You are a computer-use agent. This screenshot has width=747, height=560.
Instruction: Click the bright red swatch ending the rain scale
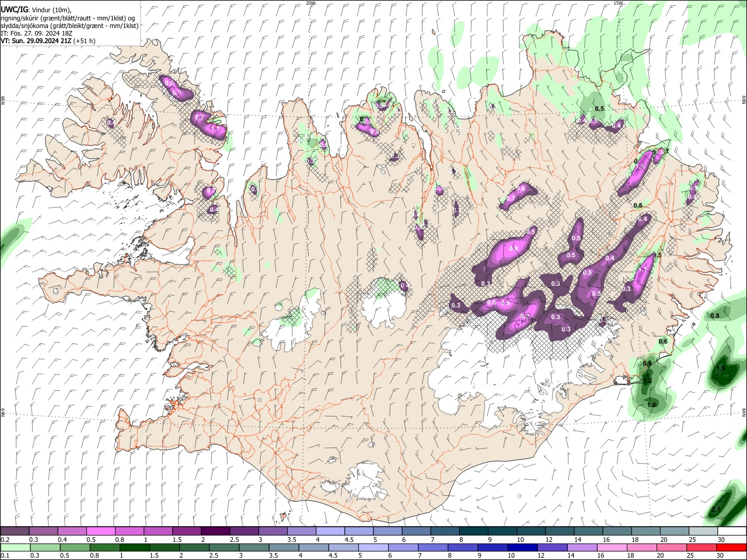731,547
